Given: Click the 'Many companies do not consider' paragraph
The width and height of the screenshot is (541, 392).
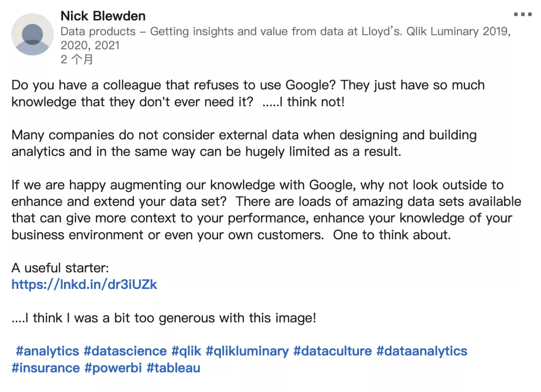Looking at the screenshot, I should [x=244, y=143].
